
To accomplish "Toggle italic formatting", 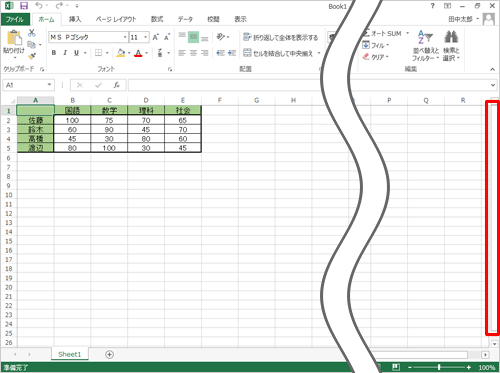I will [x=65, y=53].
